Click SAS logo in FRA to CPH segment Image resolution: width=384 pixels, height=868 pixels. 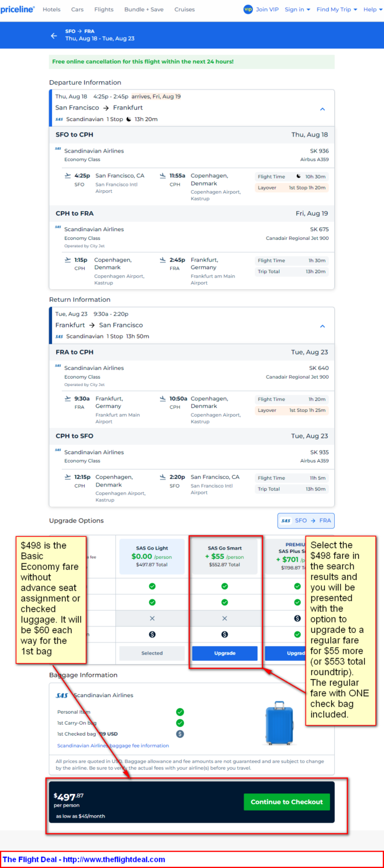point(58,366)
